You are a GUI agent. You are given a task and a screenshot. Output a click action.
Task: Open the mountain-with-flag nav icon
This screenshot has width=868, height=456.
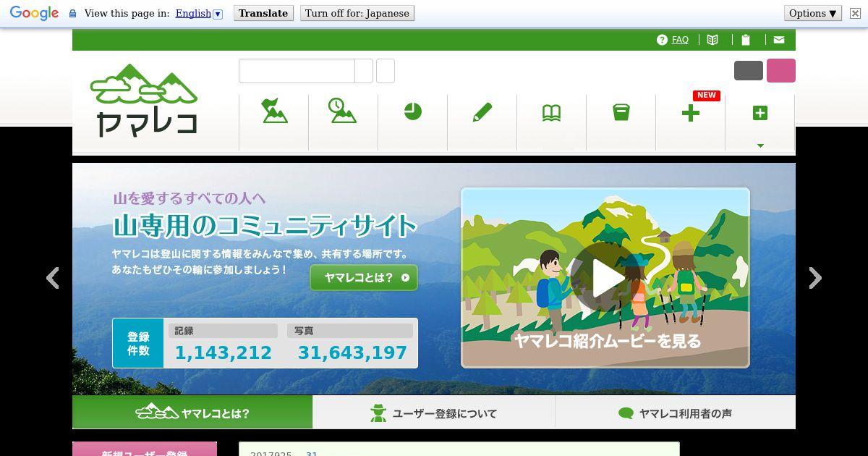pos(274,111)
